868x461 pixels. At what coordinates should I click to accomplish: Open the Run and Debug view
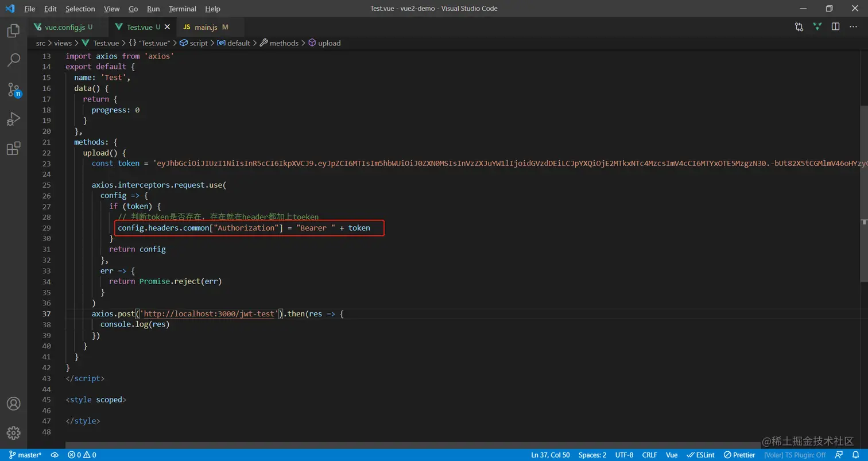(x=13, y=119)
